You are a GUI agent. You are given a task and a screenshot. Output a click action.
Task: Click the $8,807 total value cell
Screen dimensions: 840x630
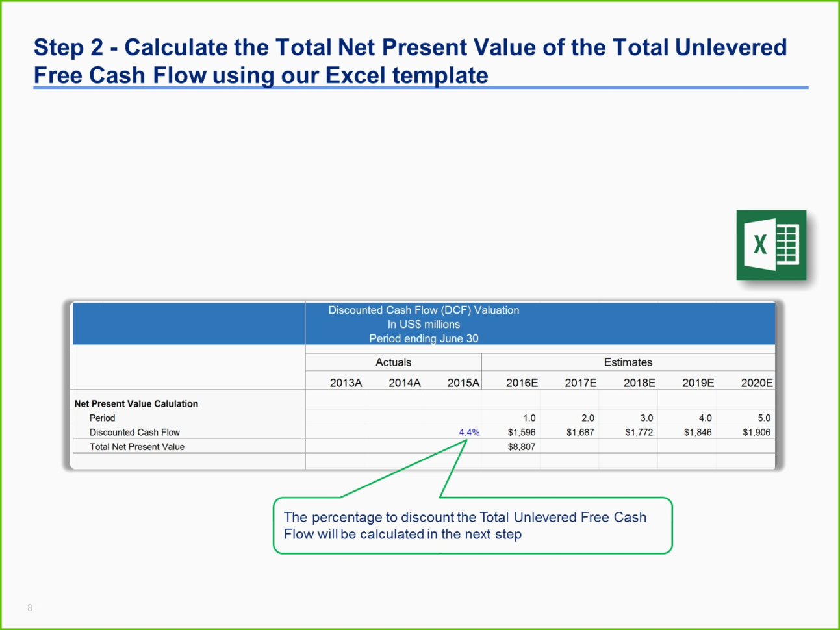point(521,447)
